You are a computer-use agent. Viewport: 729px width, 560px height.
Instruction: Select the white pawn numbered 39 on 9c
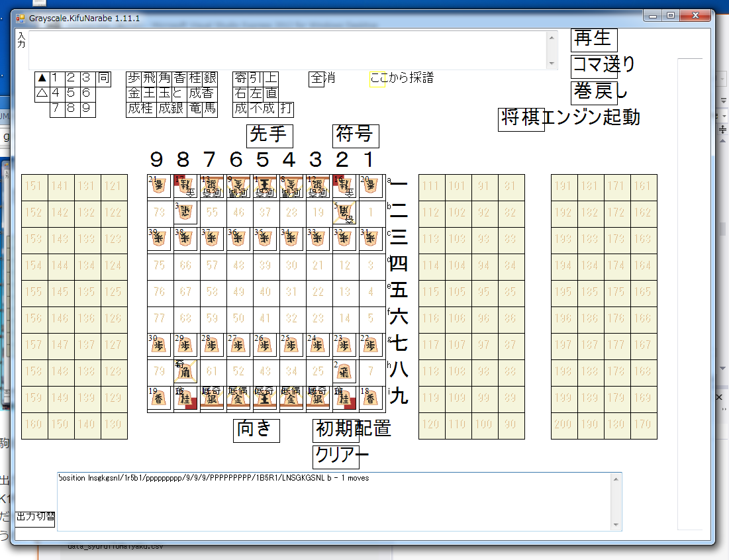pyautogui.click(x=159, y=239)
